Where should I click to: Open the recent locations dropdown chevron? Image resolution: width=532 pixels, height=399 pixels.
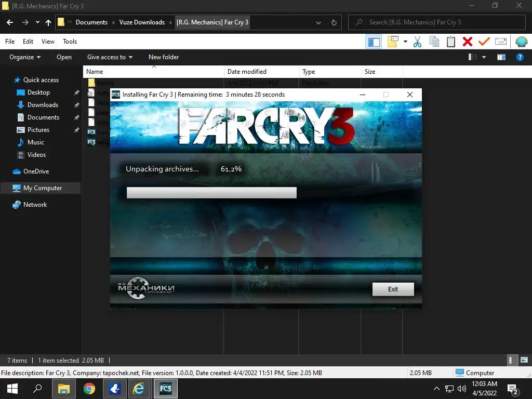point(37,22)
